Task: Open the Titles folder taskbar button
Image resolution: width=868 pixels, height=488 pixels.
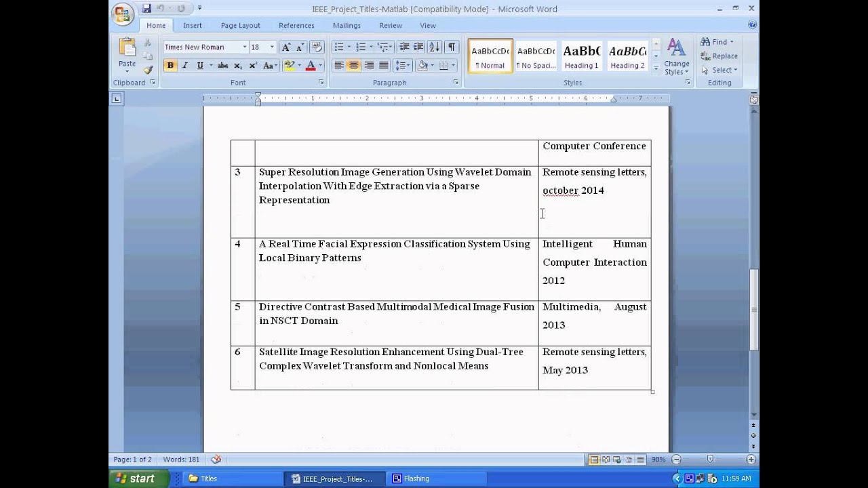Action: pos(233,479)
